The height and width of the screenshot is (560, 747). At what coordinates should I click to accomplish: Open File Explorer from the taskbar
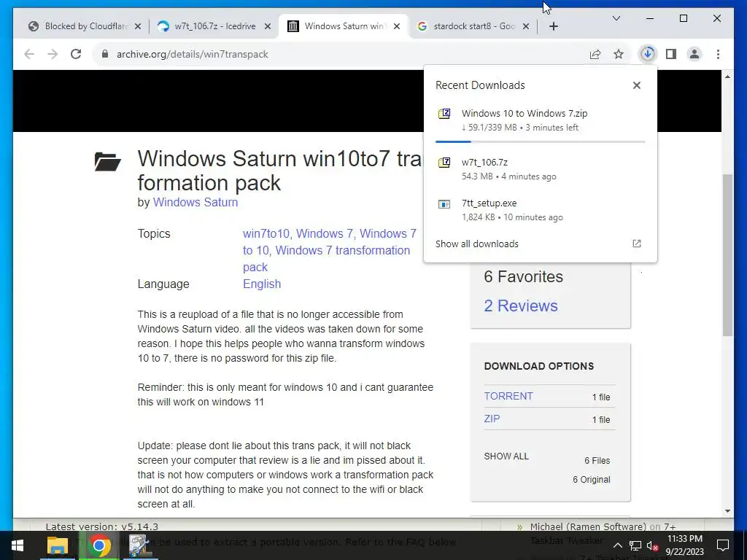click(58, 545)
